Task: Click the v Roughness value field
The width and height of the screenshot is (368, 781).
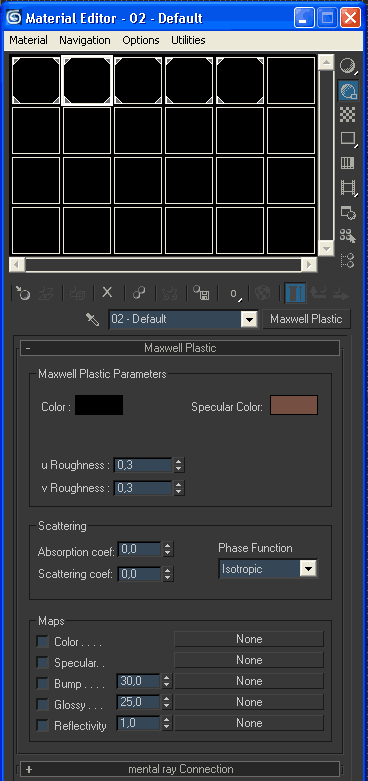Action: 143,488
